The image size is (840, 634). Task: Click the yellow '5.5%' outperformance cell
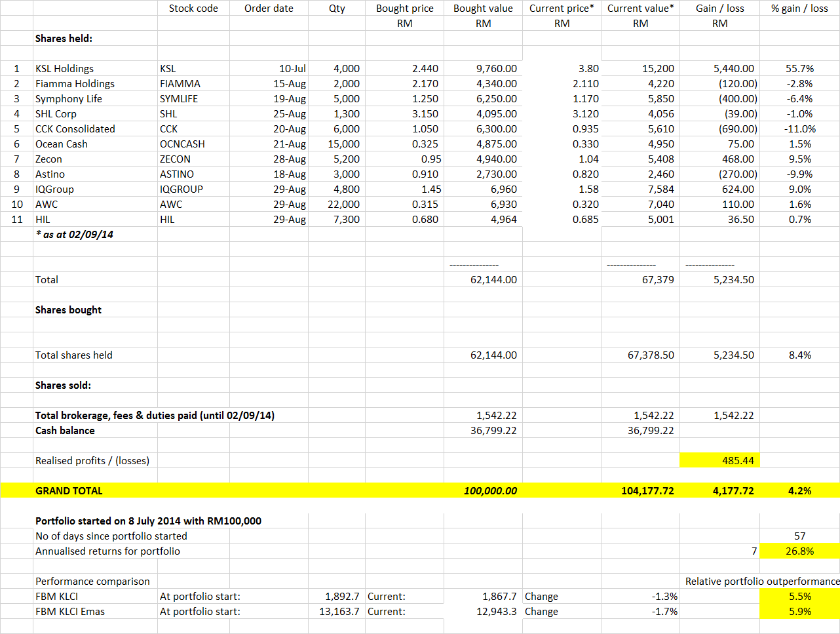click(x=800, y=596)
